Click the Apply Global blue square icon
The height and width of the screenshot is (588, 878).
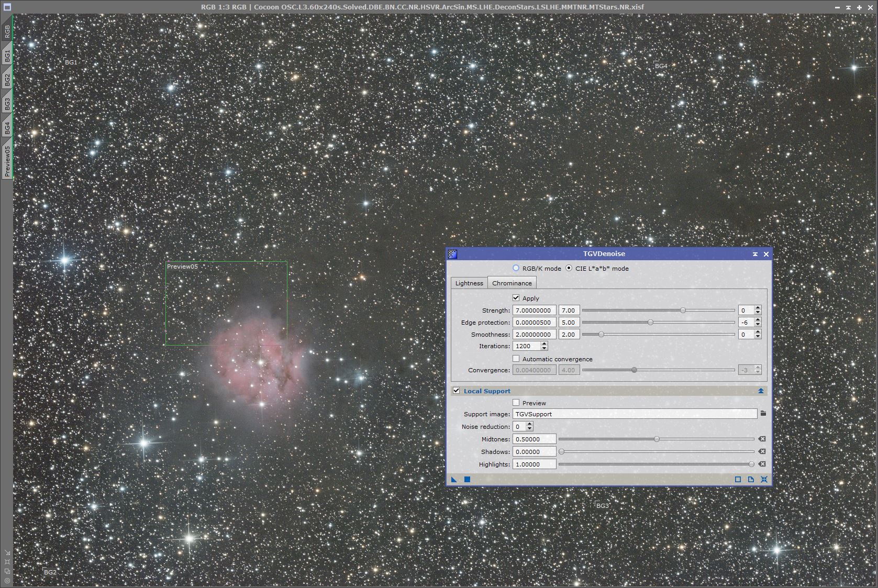click(467, 479)
